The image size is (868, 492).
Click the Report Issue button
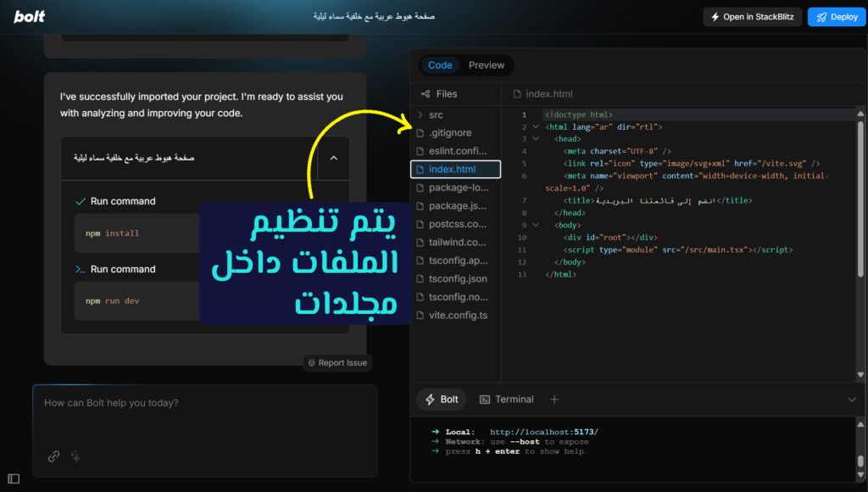337,363
